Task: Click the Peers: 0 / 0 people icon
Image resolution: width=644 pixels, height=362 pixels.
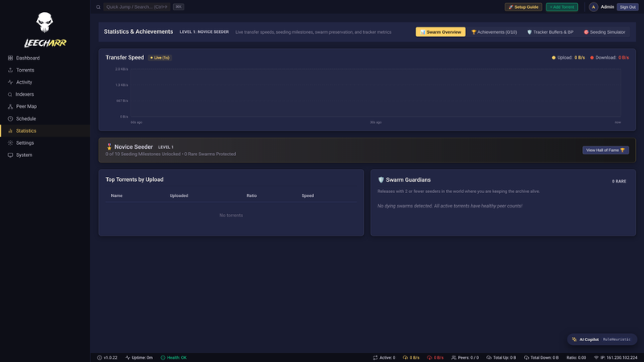Action: tap(454, 358)
